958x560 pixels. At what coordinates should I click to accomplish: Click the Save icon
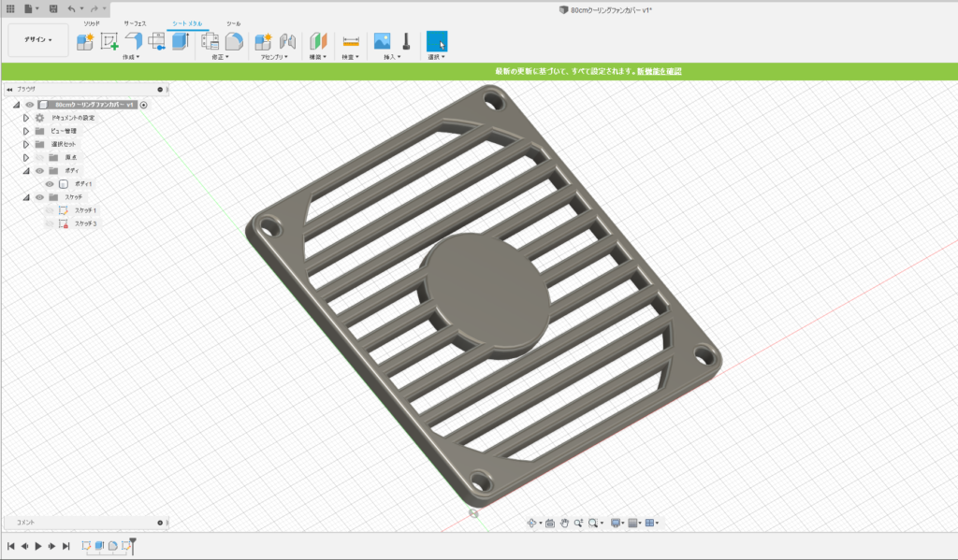53,7
